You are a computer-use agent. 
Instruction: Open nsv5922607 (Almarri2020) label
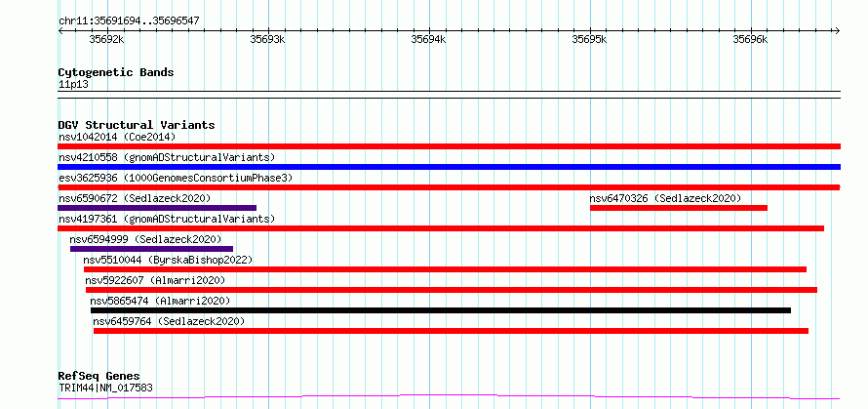155,280
